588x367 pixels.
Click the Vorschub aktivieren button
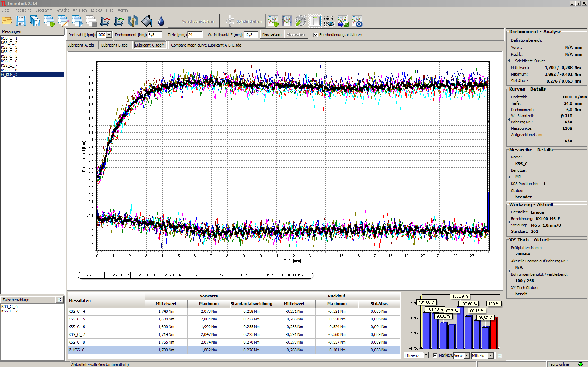coord(194,21)
